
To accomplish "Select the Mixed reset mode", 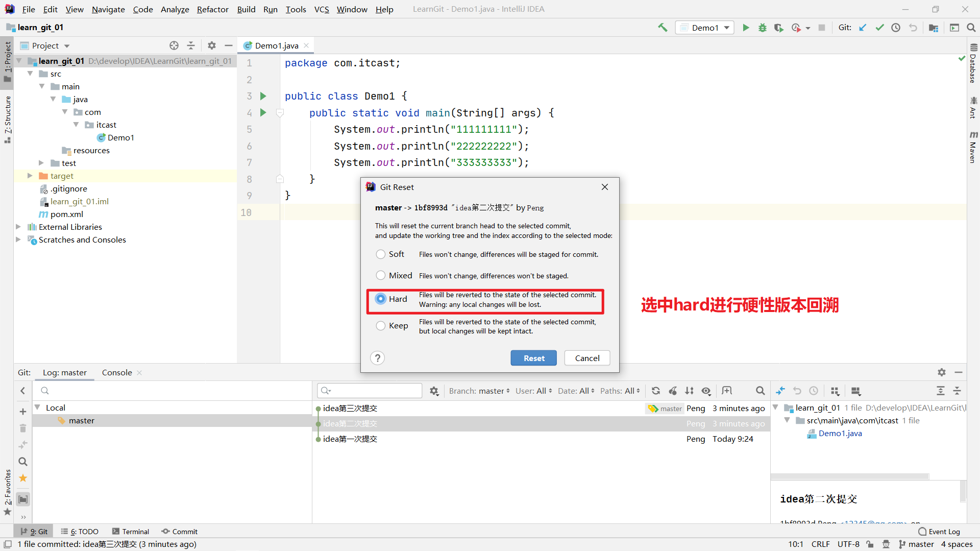I will pyautogui.click(x=381, y=276).
